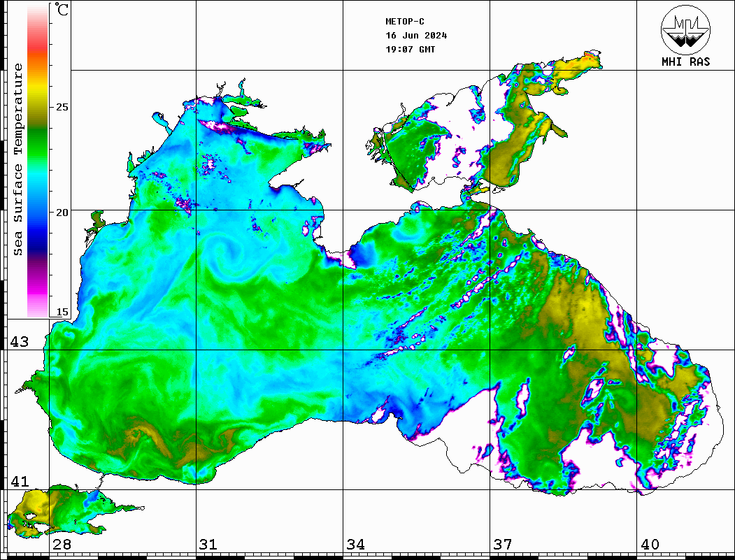Click the 'Sea Surface Temperature' vertical label
Screen dimensions: 735x560
(17, 159)
